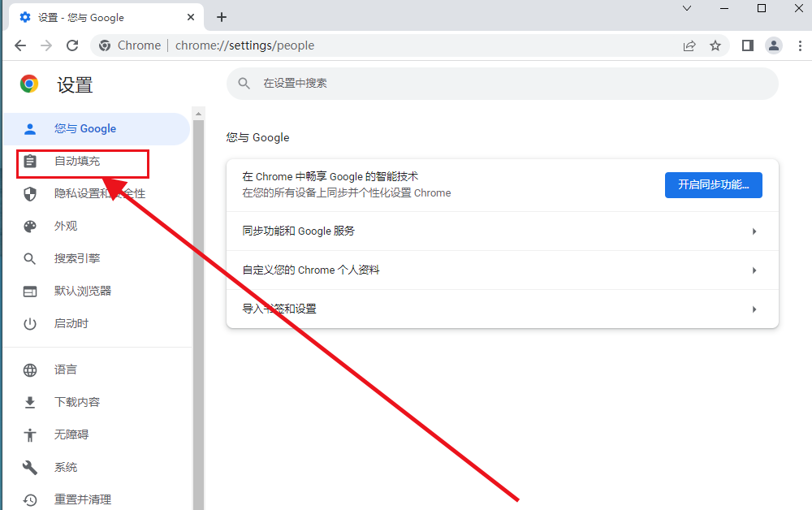The height and width of the screenshot is (510, 812).
Task: Open the 语言 settings section
Action: [x=97, y=370]
